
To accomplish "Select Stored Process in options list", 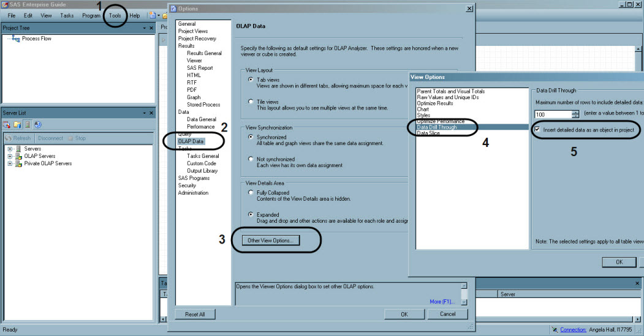I will pos(203,105).
